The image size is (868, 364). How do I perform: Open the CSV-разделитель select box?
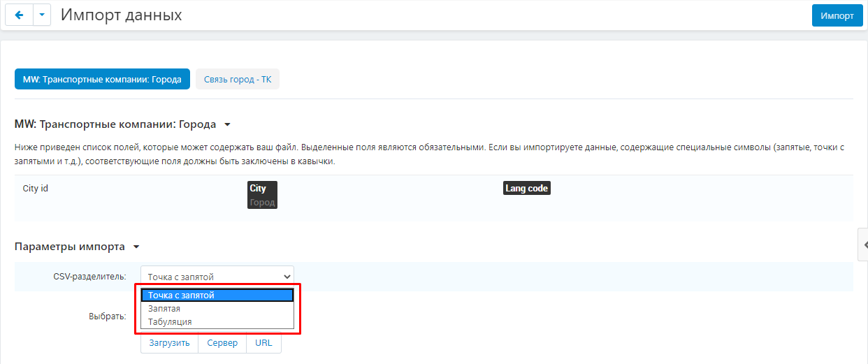pyautogui.click(x=217, y=277)
